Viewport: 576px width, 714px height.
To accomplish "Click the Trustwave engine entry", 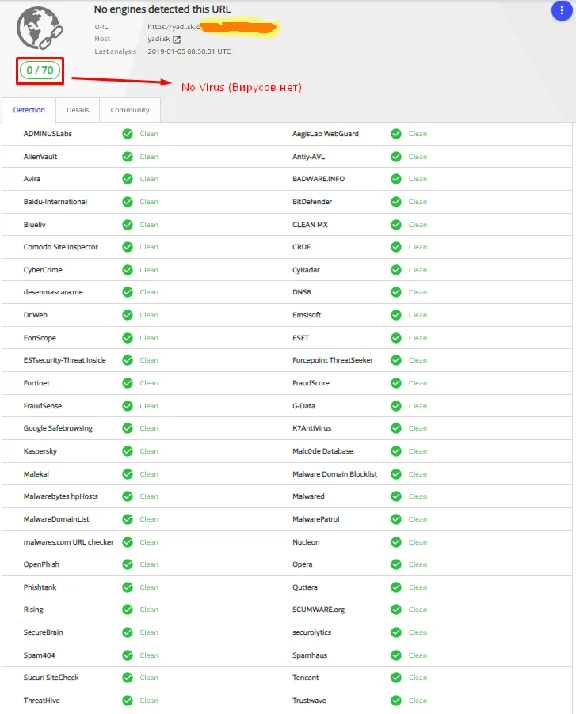I will coord(309,700).
